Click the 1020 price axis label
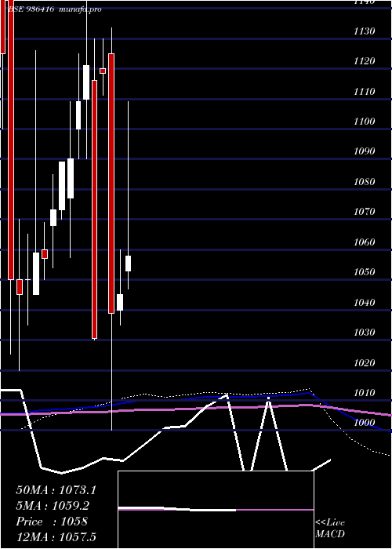392x549 pixels. [365, 362]
